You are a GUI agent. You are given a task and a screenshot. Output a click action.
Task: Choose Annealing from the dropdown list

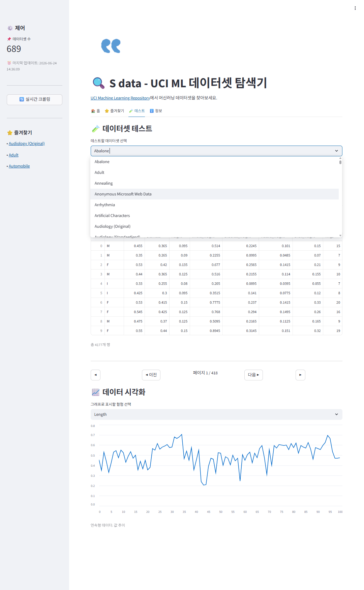(214, 183)
